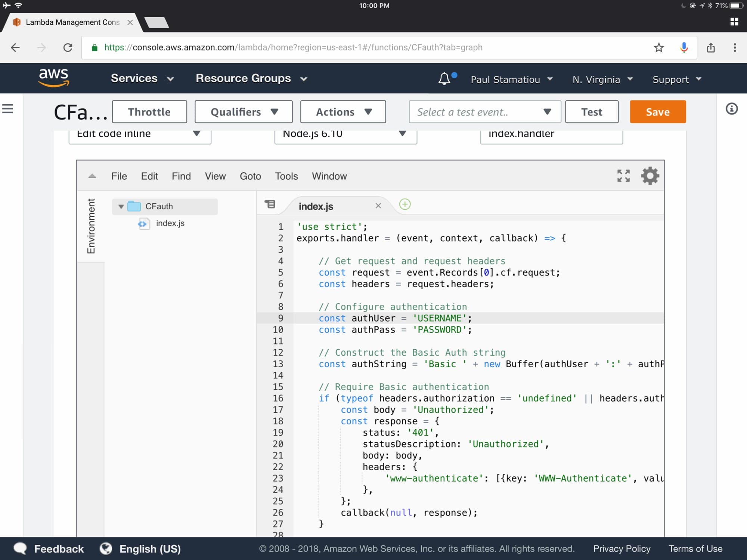The width and height of the screenshot is (747, 560).
Task: Open the editor settings gear icon
Action: click(650, 176)
